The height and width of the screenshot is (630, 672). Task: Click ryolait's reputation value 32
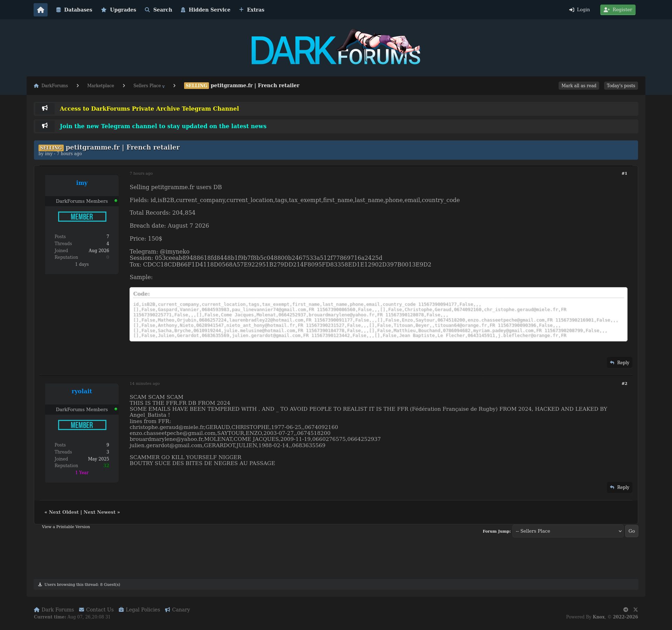pyautogui.click(x=106, y=466)
